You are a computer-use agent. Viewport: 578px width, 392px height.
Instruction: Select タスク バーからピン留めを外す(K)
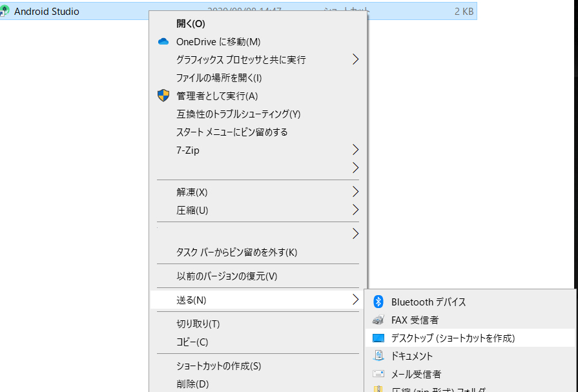click(236, 252)
